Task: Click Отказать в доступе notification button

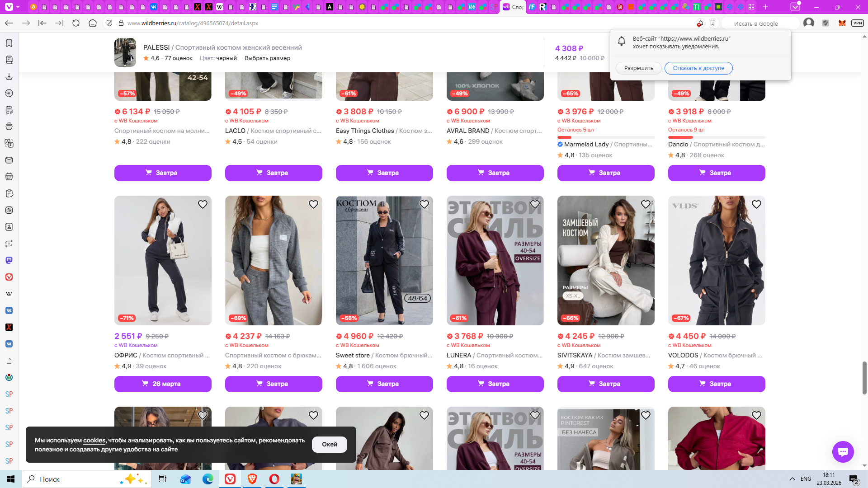Action: coord(698,68)
